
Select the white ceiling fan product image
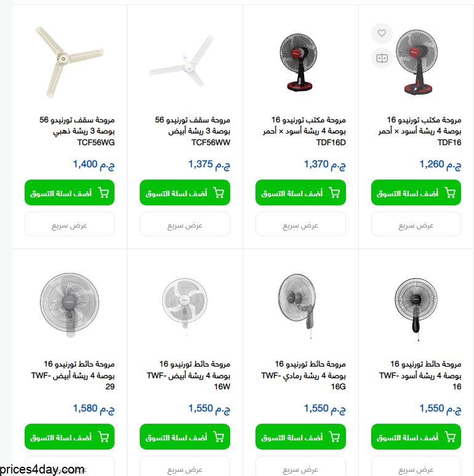tap(182, 60)
